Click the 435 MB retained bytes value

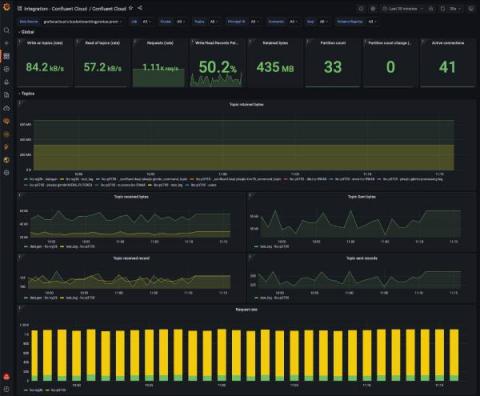tap(275, 68)
